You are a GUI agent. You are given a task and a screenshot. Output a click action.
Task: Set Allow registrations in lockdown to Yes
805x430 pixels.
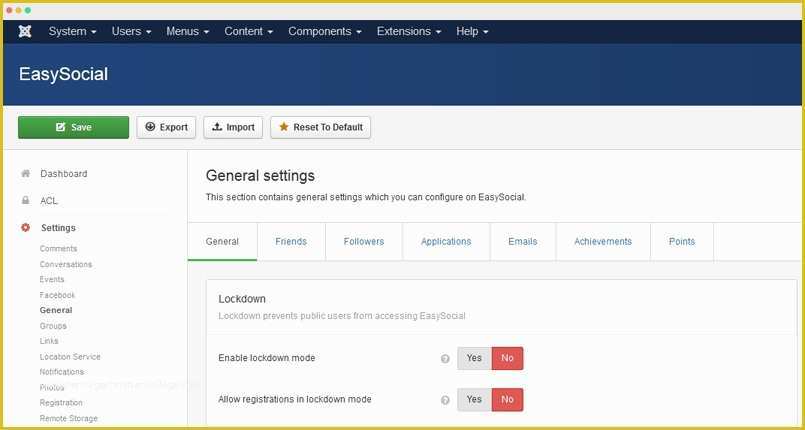click(474, 399)
